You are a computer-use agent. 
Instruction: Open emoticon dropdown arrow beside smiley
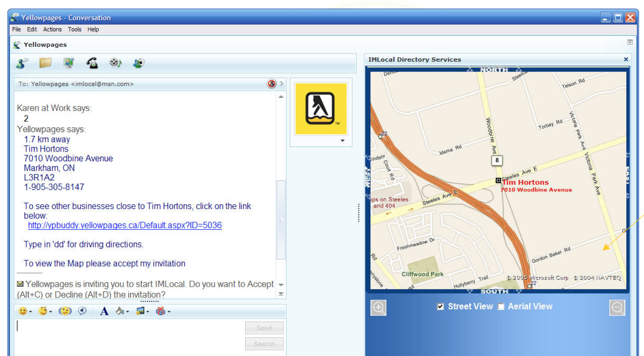pos(30,312)
